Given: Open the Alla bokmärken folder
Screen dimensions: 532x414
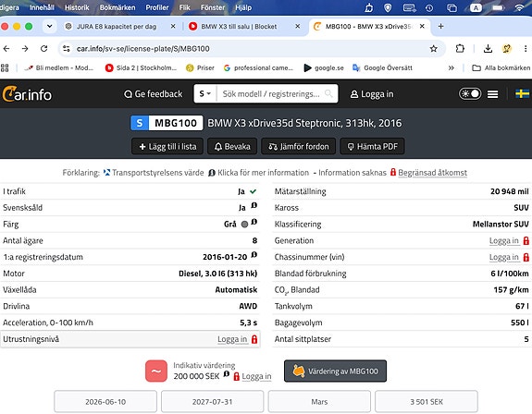Looking at the screenshot, I should click(x=501, y=68).
